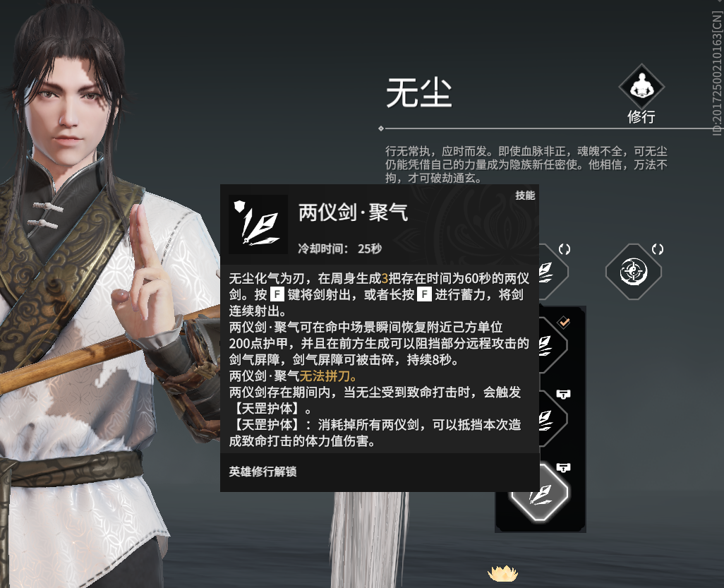Click swap arrows above the F skill slot

[x=565, y=249]
